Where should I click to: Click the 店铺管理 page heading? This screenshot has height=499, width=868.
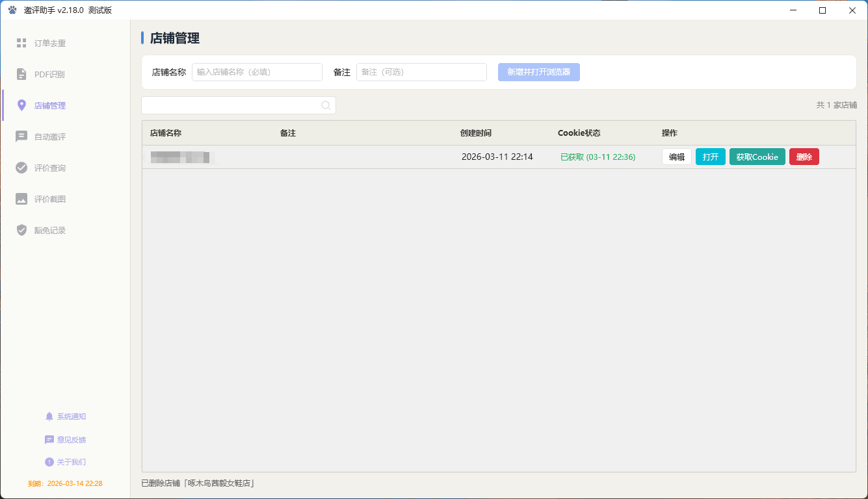(x=175, y=38)
